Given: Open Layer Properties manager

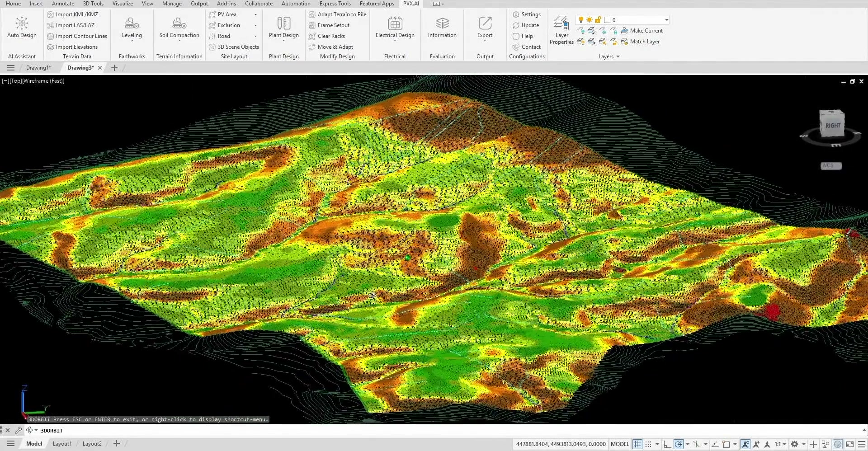Looking at the screenshot, I should [x=561, y=30].
